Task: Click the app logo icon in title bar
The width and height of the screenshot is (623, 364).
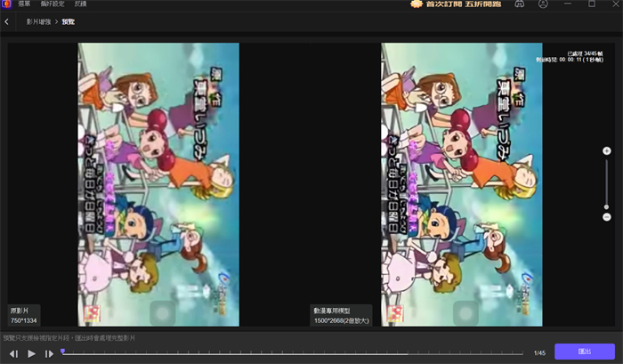Action: (x=6, y=4)
